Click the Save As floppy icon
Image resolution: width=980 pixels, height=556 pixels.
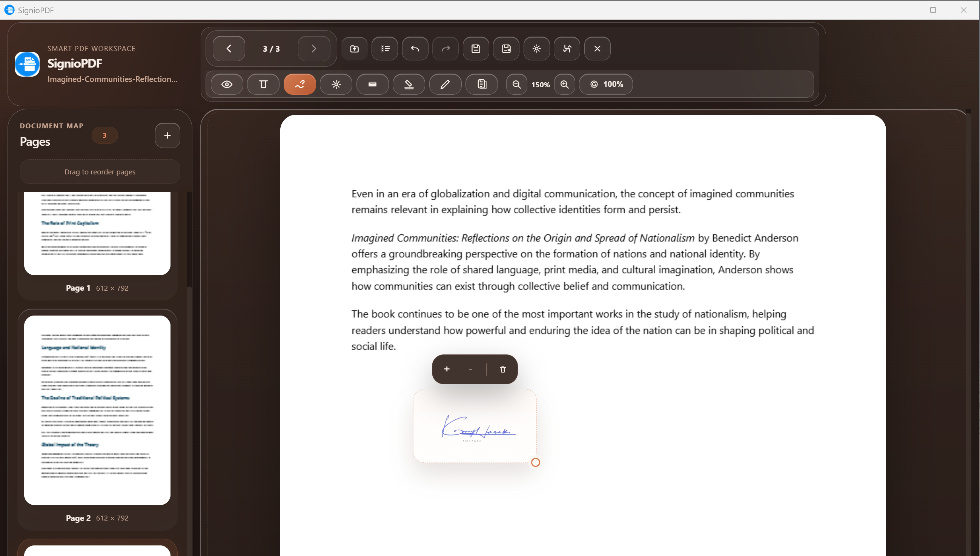click(x=506, y=48)
